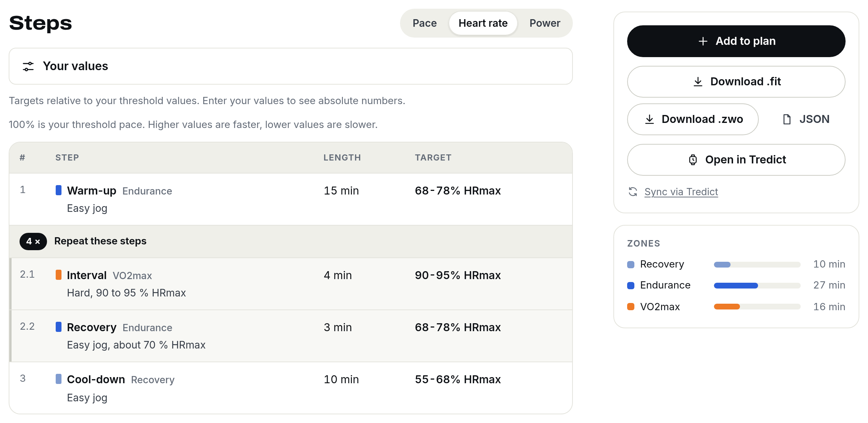
Task: Open the JSON export
Action: click(x=806, y=119)
